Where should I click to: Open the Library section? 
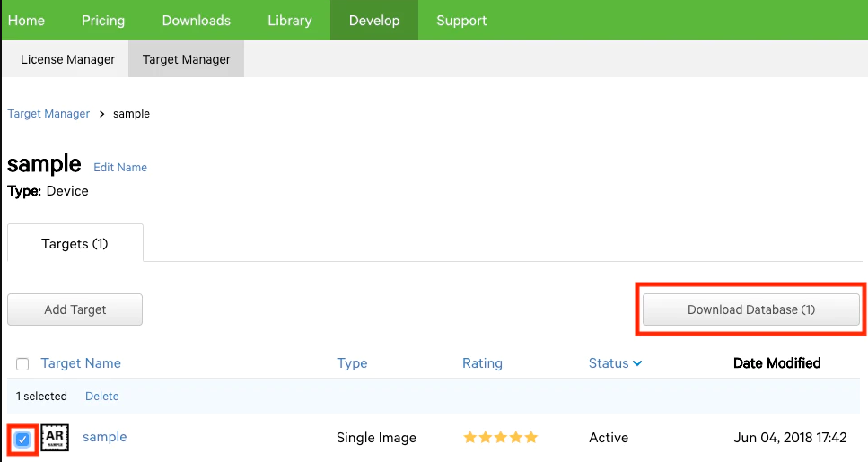coord(289,20)
